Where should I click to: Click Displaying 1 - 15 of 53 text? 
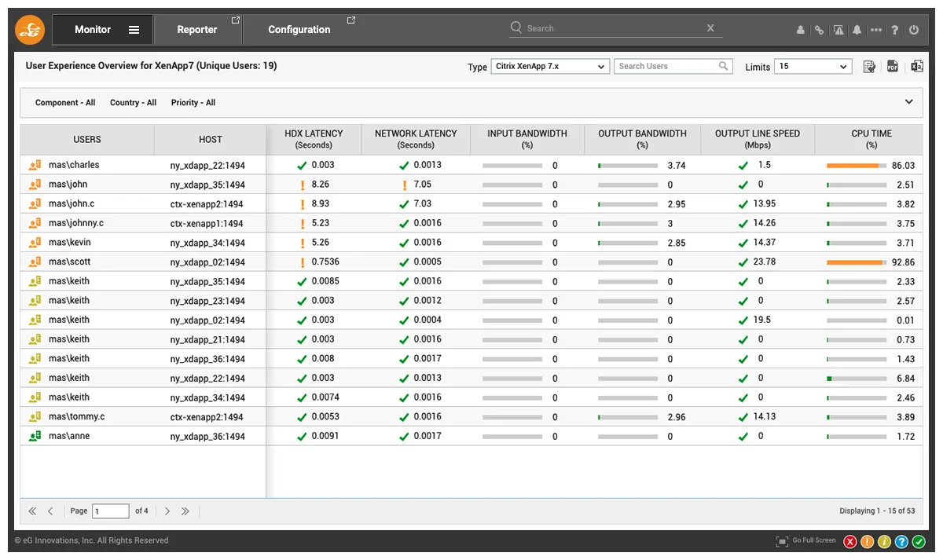click(x=877, y=511)
